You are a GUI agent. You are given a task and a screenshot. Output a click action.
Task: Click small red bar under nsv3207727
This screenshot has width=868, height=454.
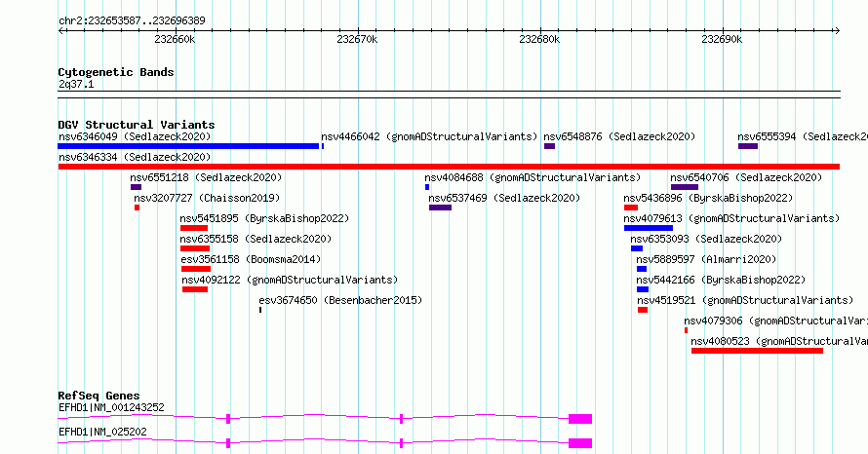(137, 208)
